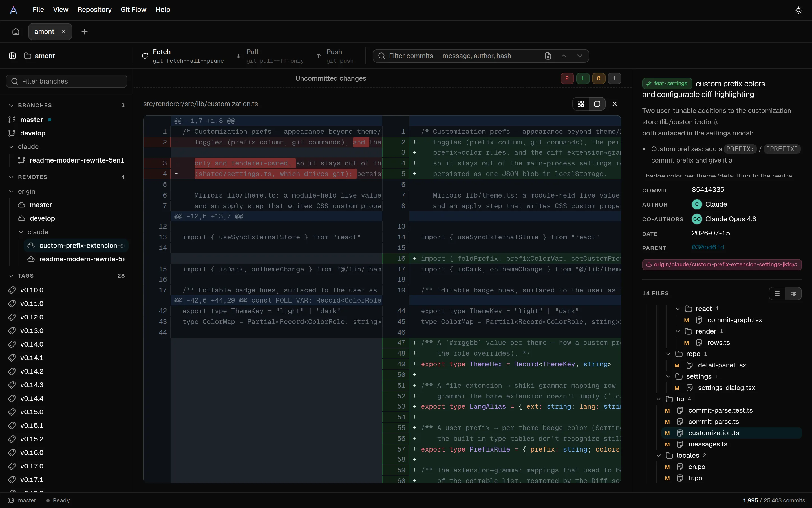This screenshot has width=812, height=508.
Task: Close the customization.ts diff viewer
Action: point(615,104)
